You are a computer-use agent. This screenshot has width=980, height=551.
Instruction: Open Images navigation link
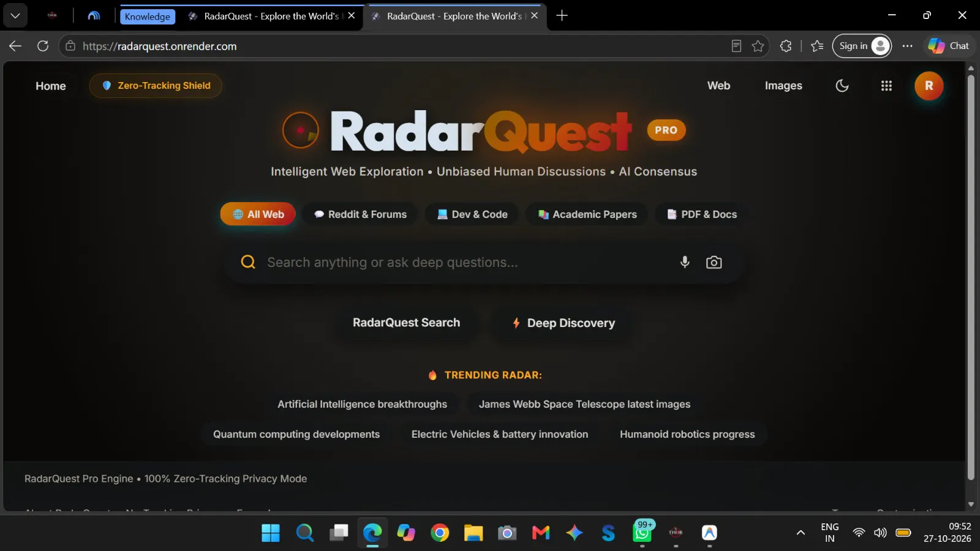(783, 86)
